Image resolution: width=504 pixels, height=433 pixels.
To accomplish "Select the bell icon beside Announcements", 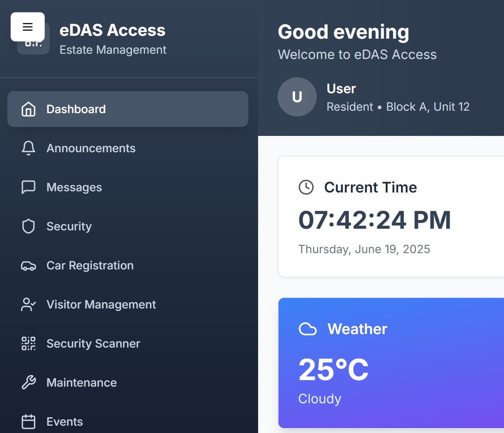I will point(28,148).
